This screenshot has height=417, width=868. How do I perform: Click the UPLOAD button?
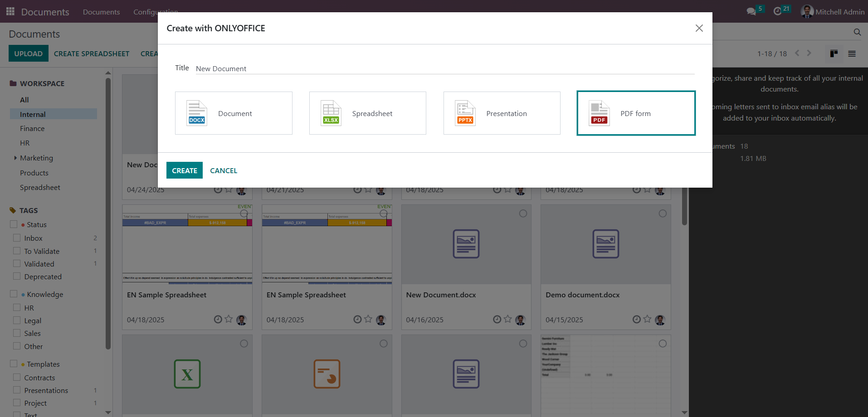point(28,53)
